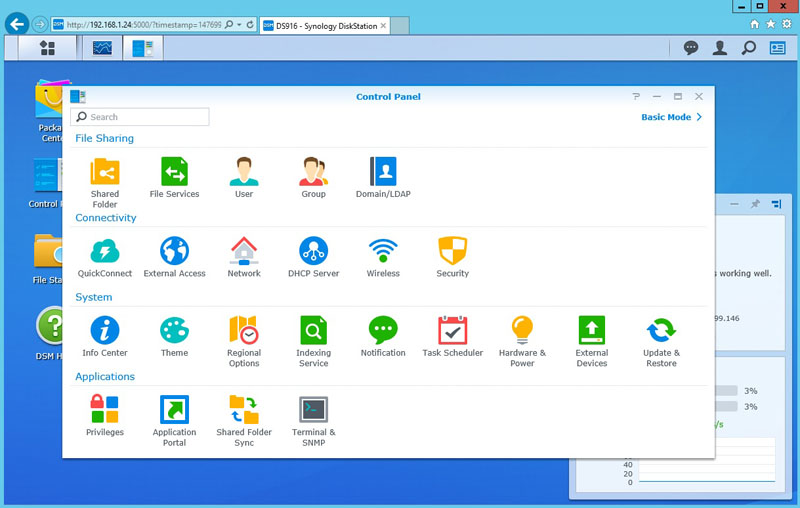
Task: Go back in the browser
Action: pos(17,24)
